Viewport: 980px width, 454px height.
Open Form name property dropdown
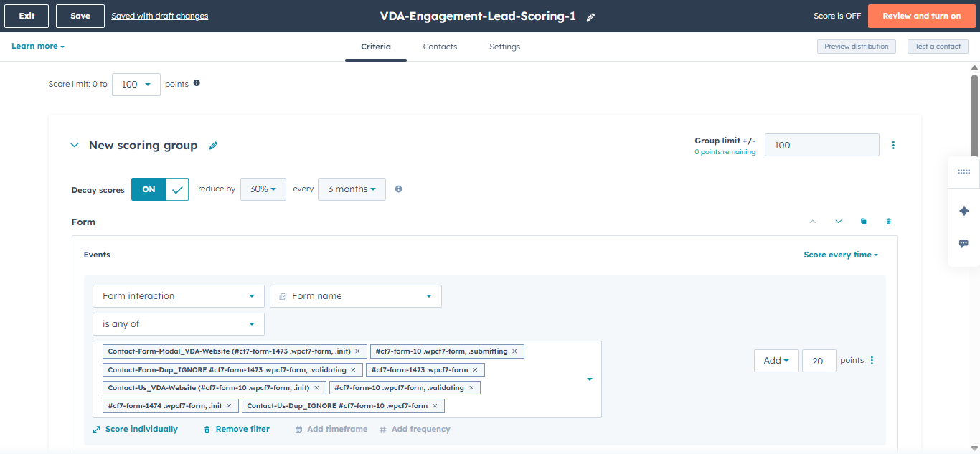coord(356,296)
